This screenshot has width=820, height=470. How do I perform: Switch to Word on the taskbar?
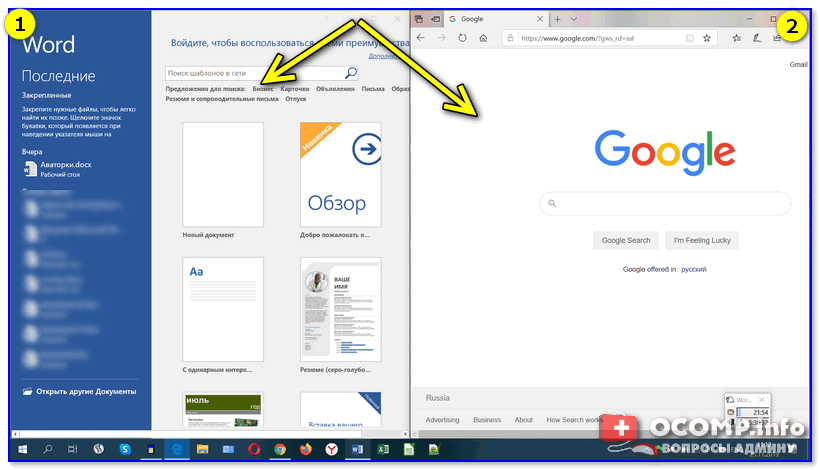coord(357,449)
